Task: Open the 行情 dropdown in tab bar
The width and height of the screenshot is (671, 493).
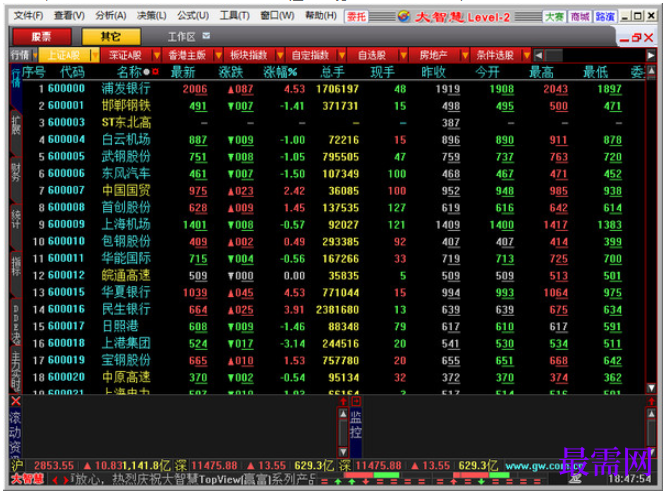Action: [x=35, y=55]
